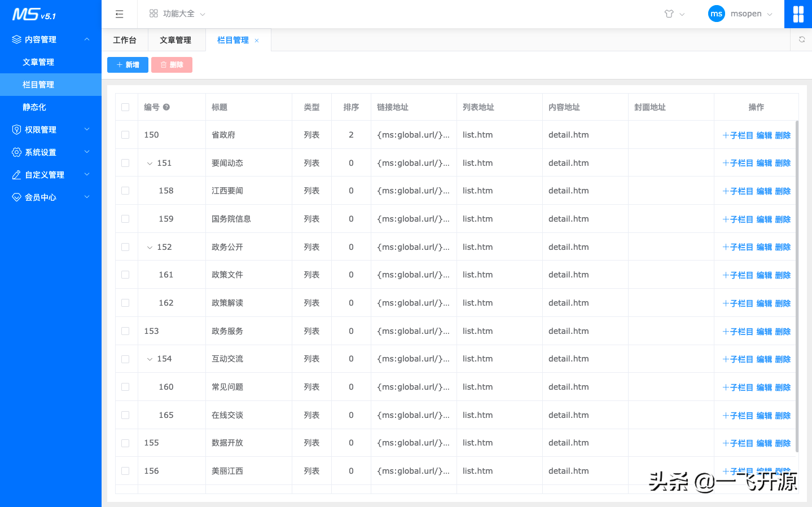Switch to the 文章管理 tab

(x=177, y=39)
